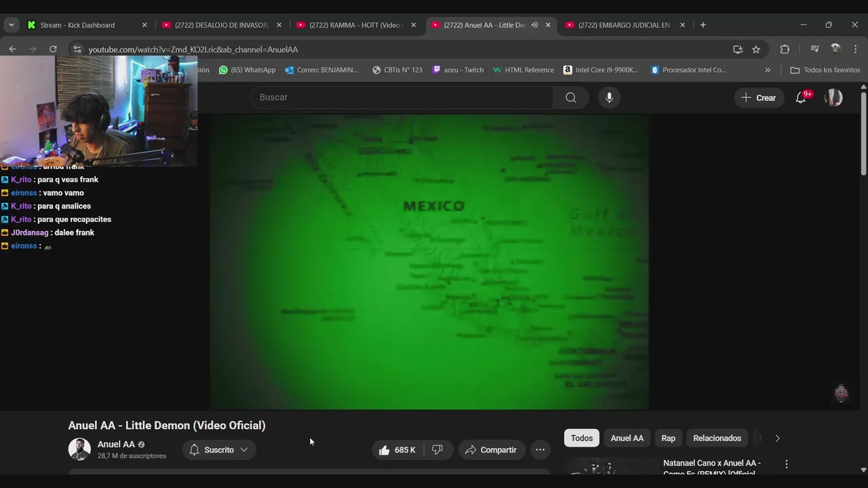Open the Crear button
This screenshot has width=868, height=488.
tap(759, 98)
